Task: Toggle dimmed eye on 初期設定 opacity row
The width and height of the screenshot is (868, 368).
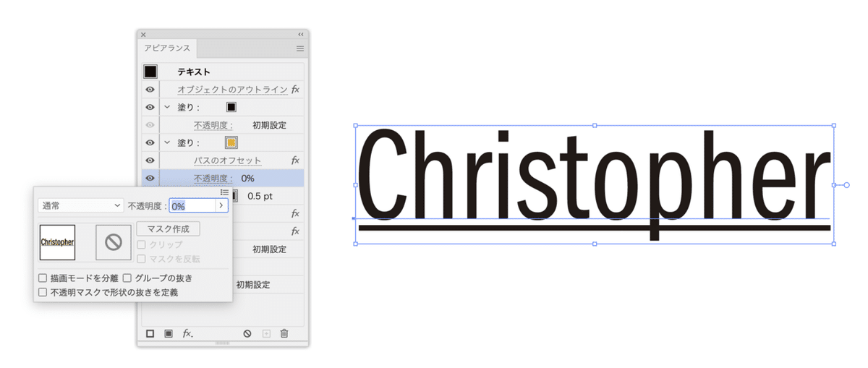Action: tap(150, 125)
